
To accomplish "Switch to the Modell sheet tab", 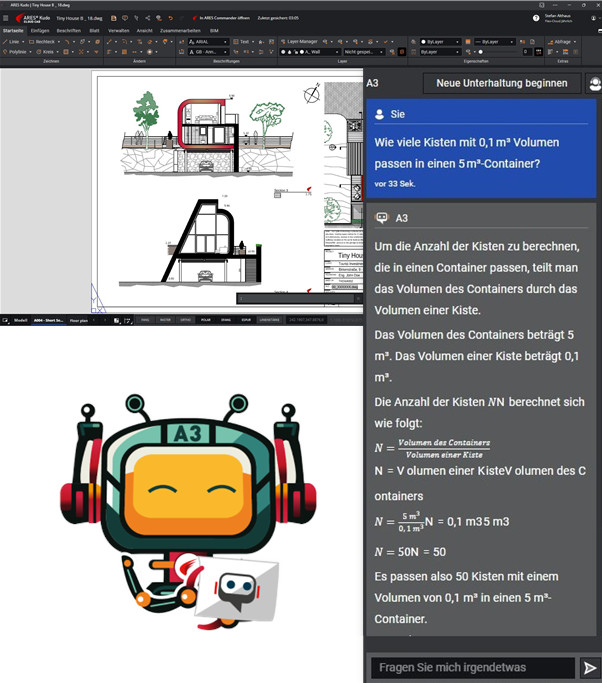I will coord(20,320).
